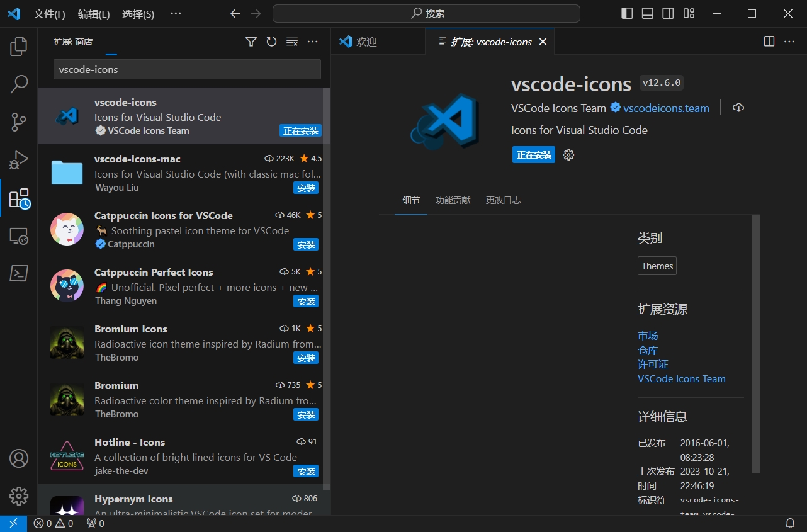The width and height of the screenshot is (807, 532).
Task: Toggle primary side bar layout icon
Action: pyautogui.click(x=627, y=13)
